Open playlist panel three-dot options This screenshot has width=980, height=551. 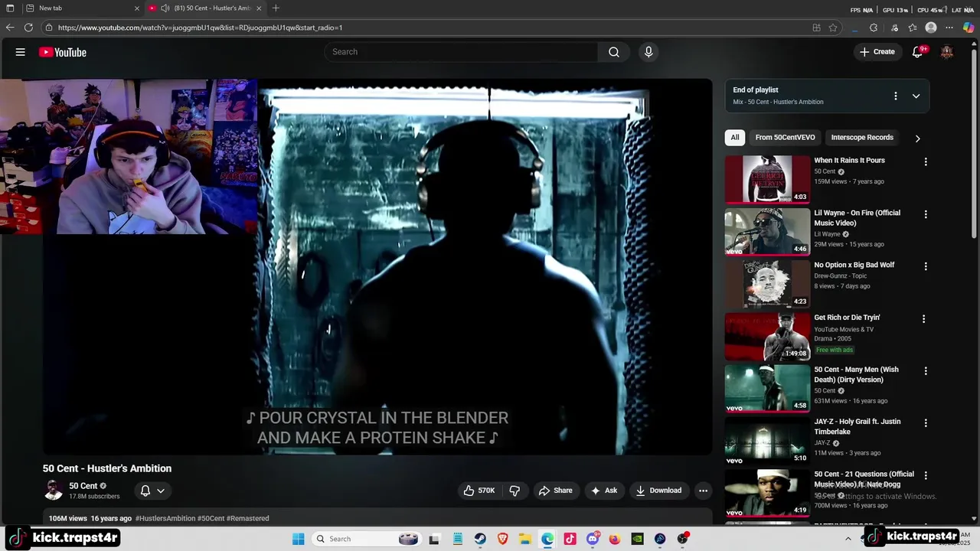895,96
